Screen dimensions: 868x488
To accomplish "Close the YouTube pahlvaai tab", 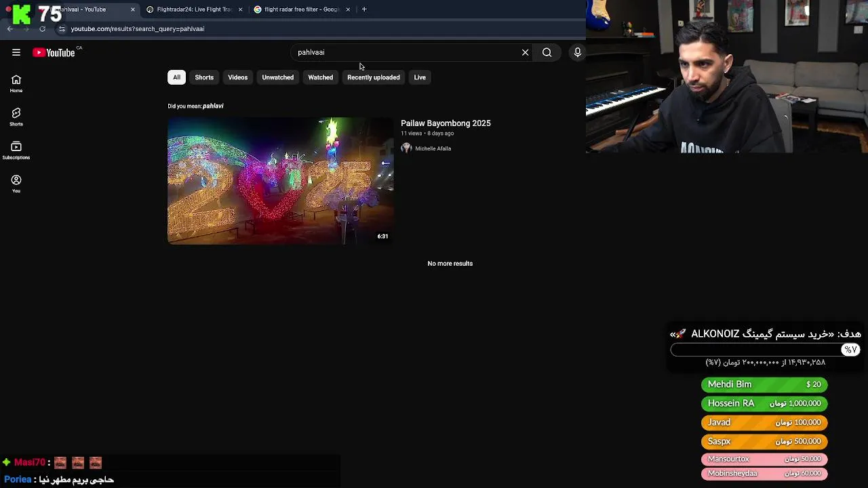I will pos(133,9).
